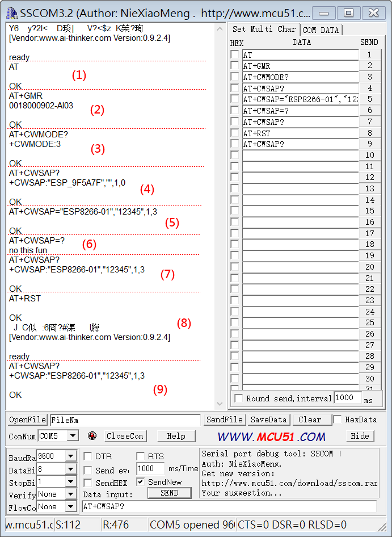The height and width of the screenshot is (537, 392).
Task: Tick HEX checkbox for the AT row
Action: (234, 54)
